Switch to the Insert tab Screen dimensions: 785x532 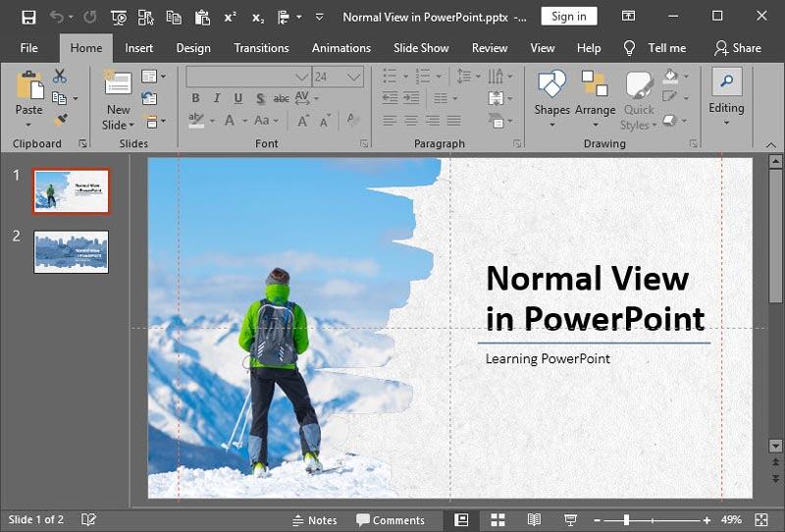[138, 48]
